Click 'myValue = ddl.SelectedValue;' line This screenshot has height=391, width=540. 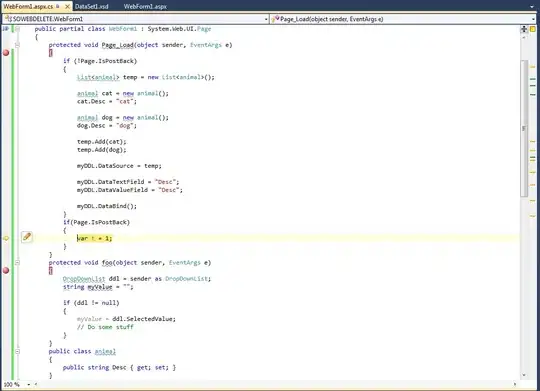click(x=126, y=319)
